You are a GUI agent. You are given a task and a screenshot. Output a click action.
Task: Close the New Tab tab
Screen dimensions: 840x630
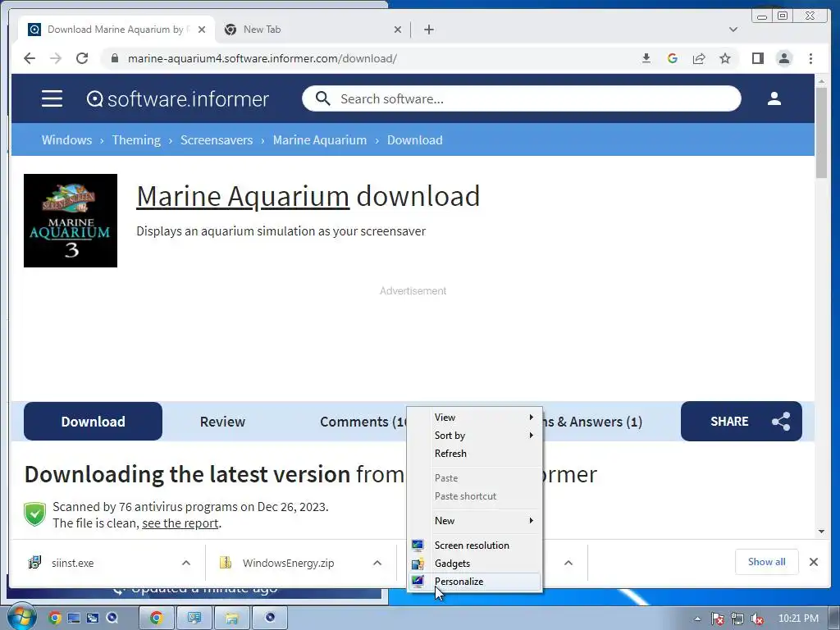398,30
